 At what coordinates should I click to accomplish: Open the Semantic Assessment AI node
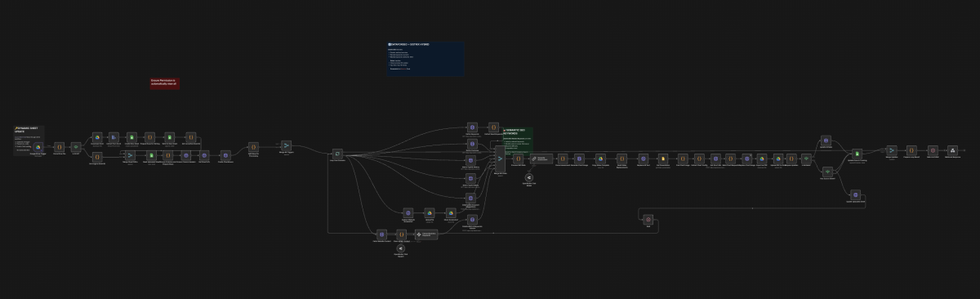tap(541, 158)
